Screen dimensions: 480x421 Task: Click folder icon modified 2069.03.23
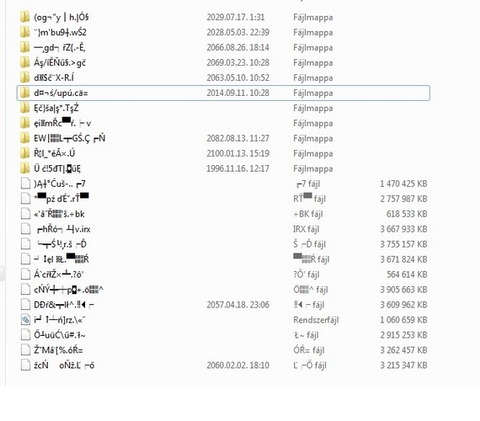[25, 62]
